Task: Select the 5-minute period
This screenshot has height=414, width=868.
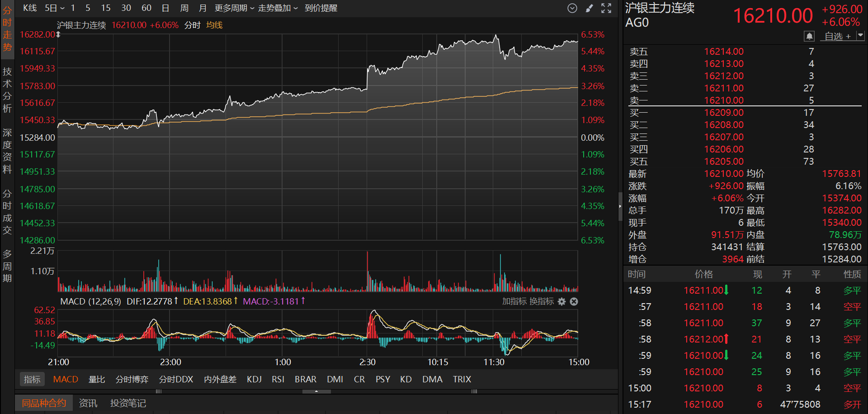Action: click(x=88, y=8)
